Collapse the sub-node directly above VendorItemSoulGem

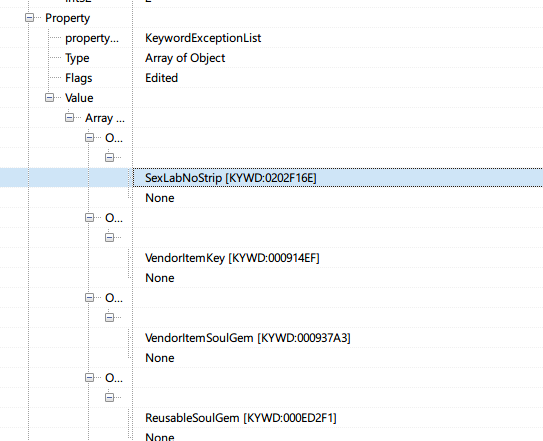tap(109, 318)
